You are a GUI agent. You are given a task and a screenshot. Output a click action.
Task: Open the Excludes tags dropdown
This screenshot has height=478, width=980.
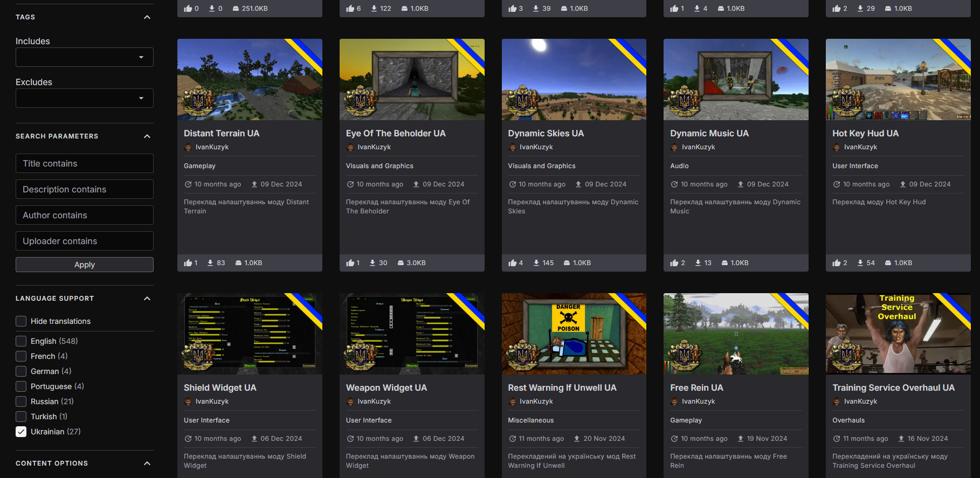pyautogui.click(x=85, y=98)
